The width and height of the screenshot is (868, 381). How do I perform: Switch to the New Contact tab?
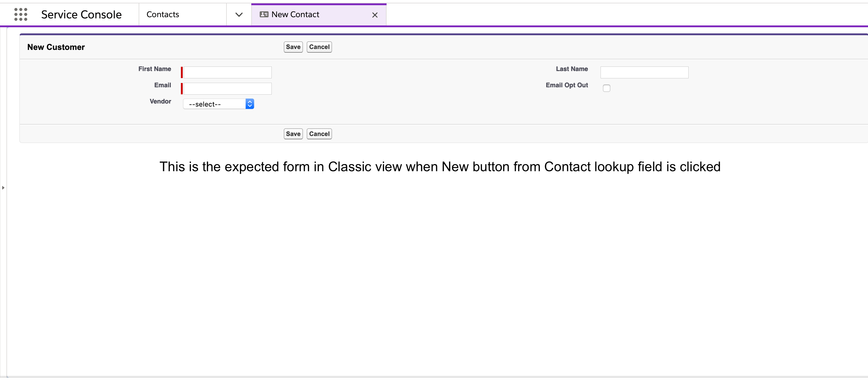[x=295, y=14]
